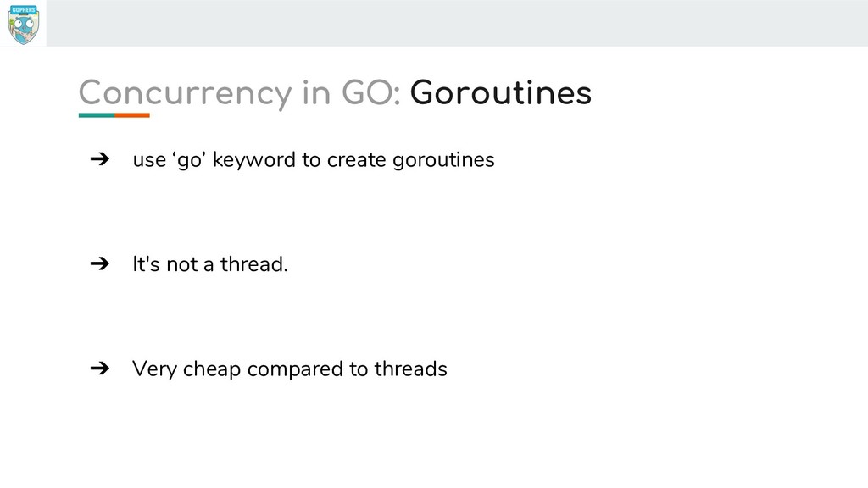Click the word 'goroutines' in first bullet
The image size is (868, 488).
(x=443, y=160)
